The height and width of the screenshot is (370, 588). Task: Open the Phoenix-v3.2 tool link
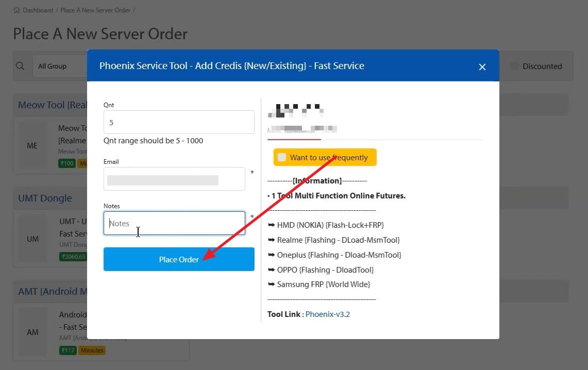[328, 314]
